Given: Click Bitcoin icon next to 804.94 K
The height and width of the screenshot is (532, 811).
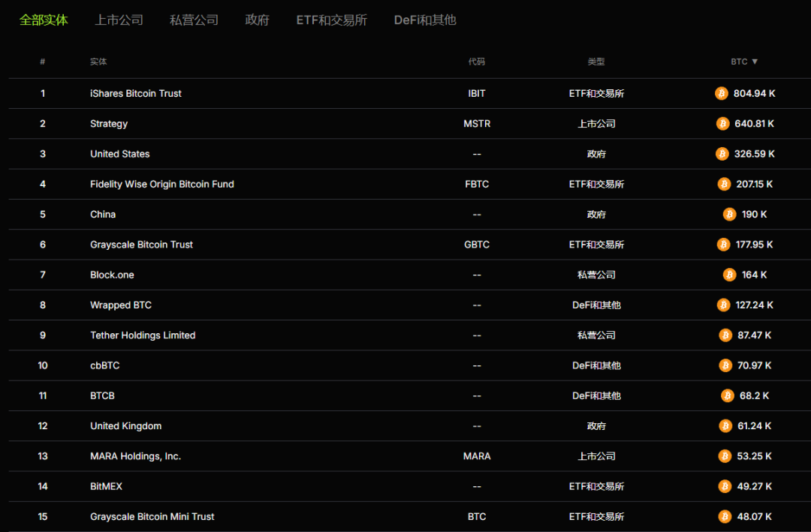Looking at the screenshot, I should 722,93.
